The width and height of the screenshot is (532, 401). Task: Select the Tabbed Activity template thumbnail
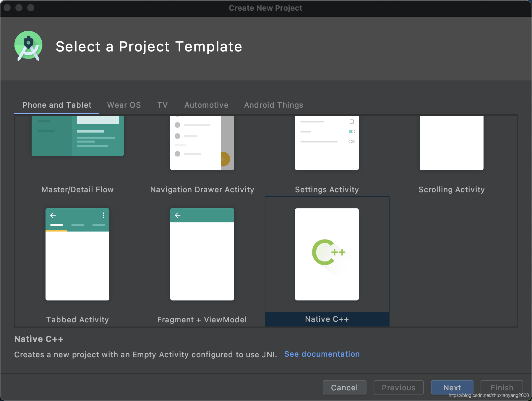click(77, 254)
